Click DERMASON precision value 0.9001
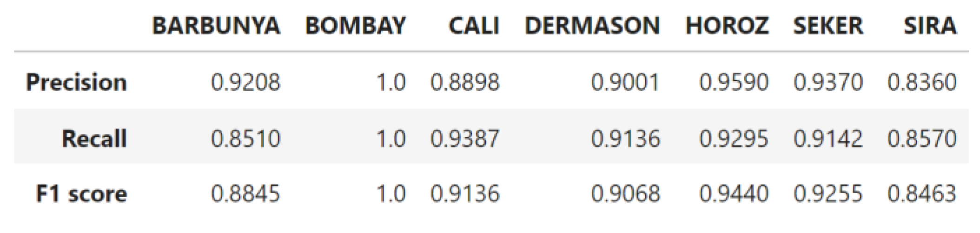 (x=625, y=83)
